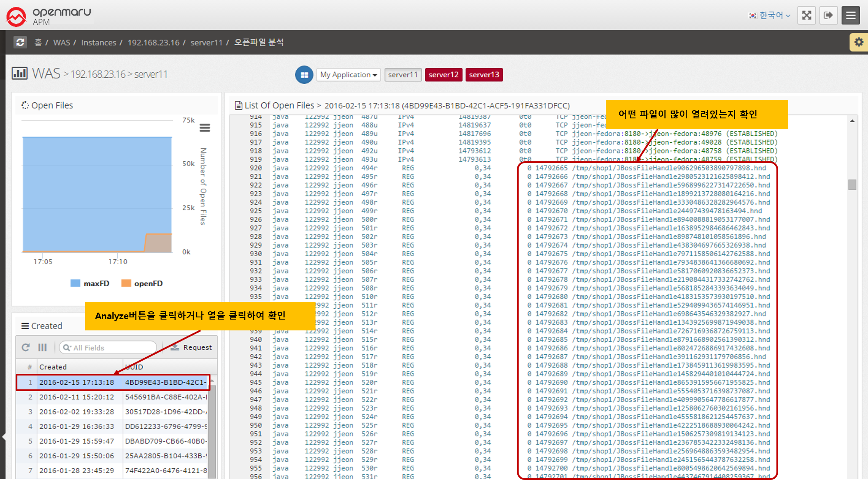Open the Open Files chart menu icon
Screen dimensions: 868x480
(205, 127)
